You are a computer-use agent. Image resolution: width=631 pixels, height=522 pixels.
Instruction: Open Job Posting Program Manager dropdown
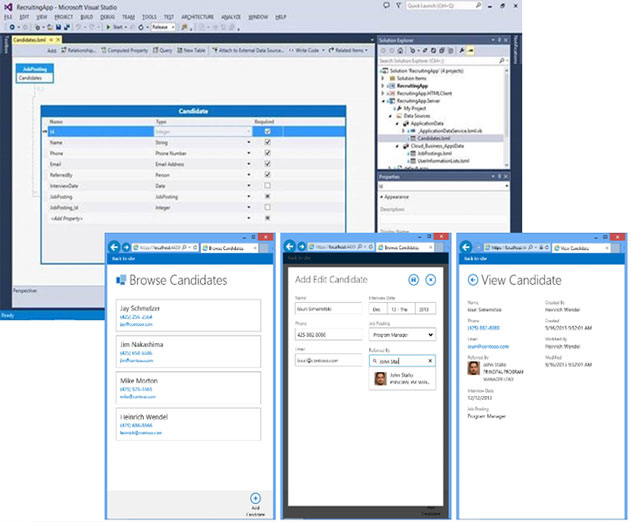[x=402, y=335]
